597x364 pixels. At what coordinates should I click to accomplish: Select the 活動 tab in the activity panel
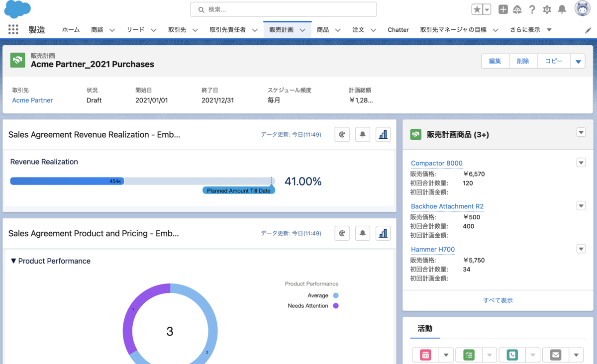point(424,329)
